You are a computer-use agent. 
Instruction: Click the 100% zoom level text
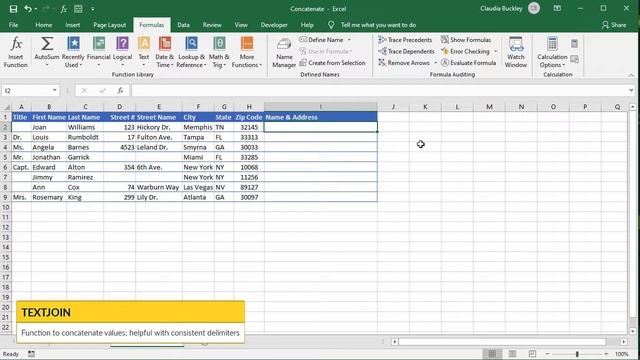point(622,354)
